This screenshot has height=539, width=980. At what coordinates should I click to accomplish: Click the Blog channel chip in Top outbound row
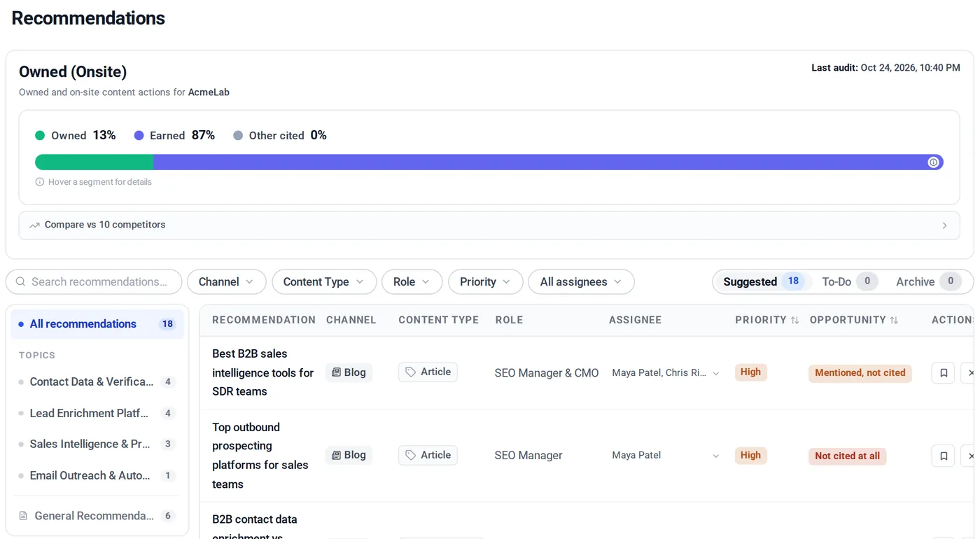click(x=349, y=455)
